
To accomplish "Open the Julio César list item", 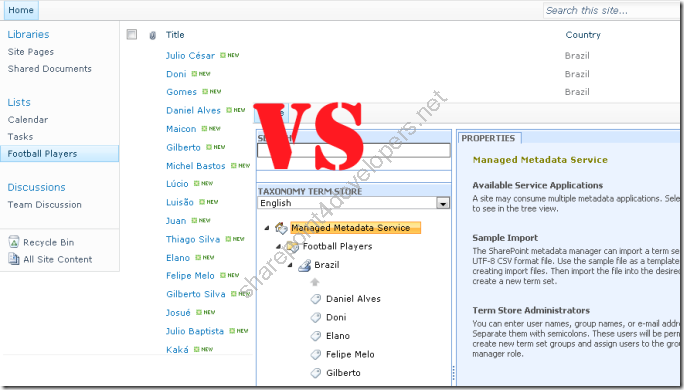I will tap(190, 56).
